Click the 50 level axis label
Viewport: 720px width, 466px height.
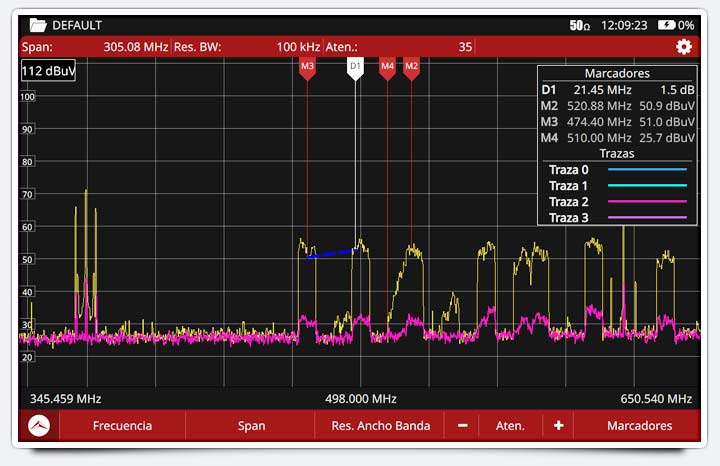click(28, 259)
